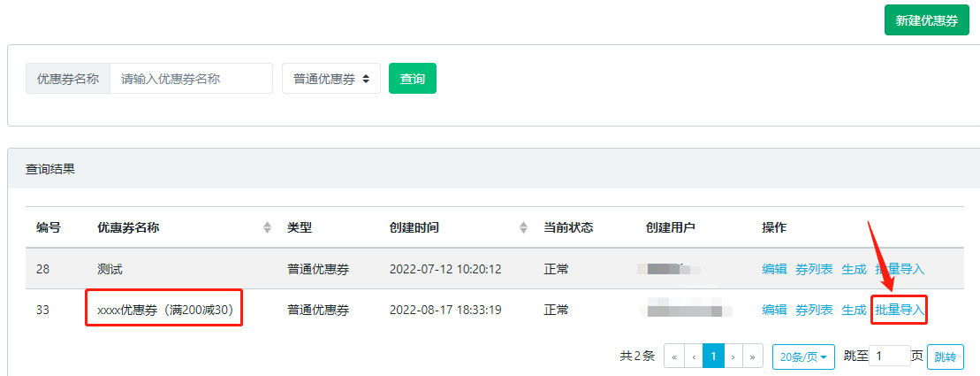Open the 普通优惠券 type dropdown

coord(331,79)
